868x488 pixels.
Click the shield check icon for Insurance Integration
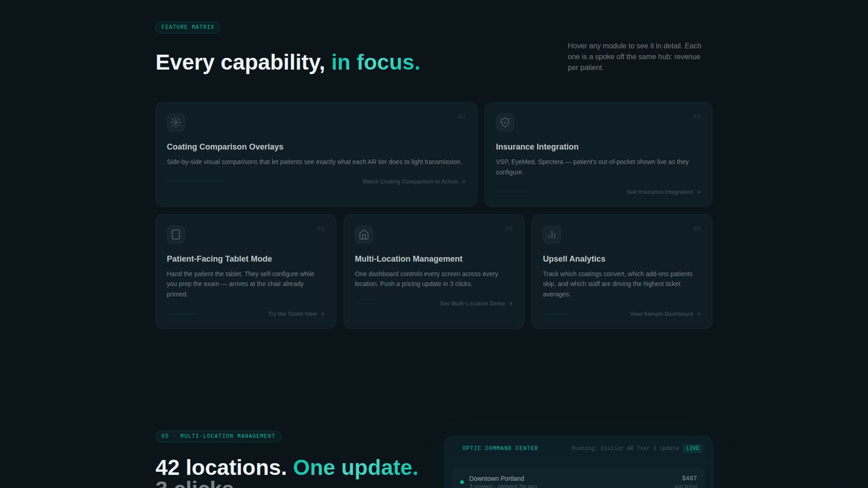pos(505,122)
